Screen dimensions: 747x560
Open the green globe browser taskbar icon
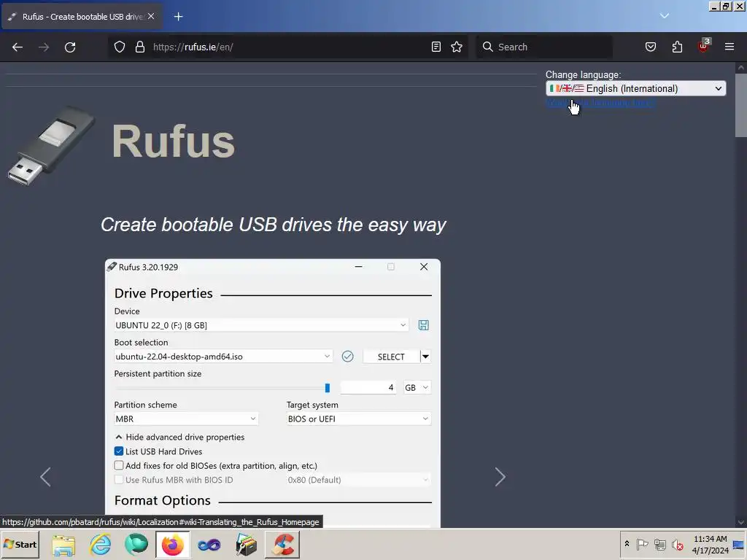click(x=136, y=545)
